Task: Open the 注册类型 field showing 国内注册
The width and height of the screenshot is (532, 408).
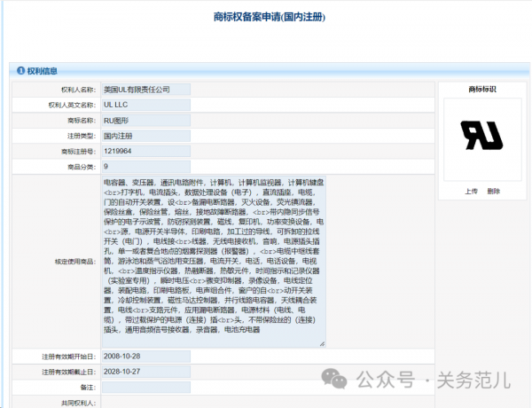Action: pos(145,135)
